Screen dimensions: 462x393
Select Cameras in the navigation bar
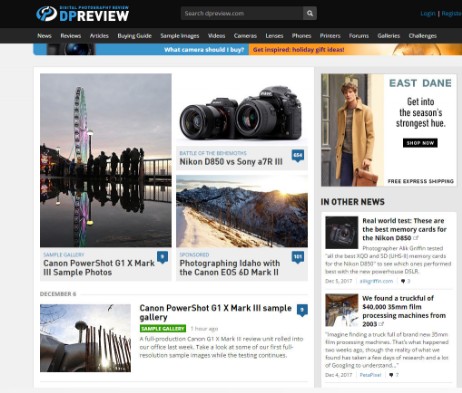click(245, 36)
